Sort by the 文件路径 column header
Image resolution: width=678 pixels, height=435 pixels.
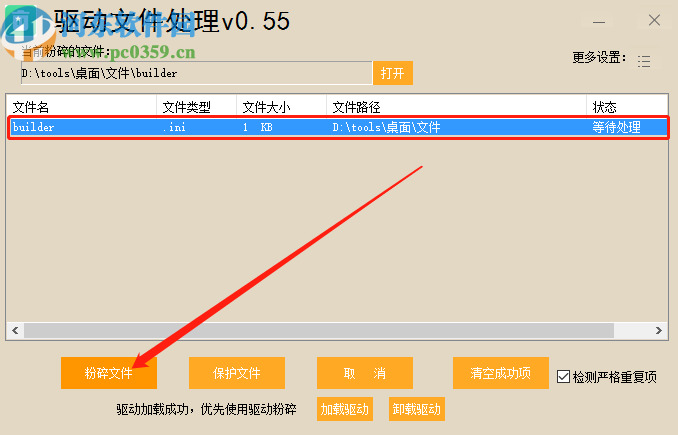[x=457, y=107]
